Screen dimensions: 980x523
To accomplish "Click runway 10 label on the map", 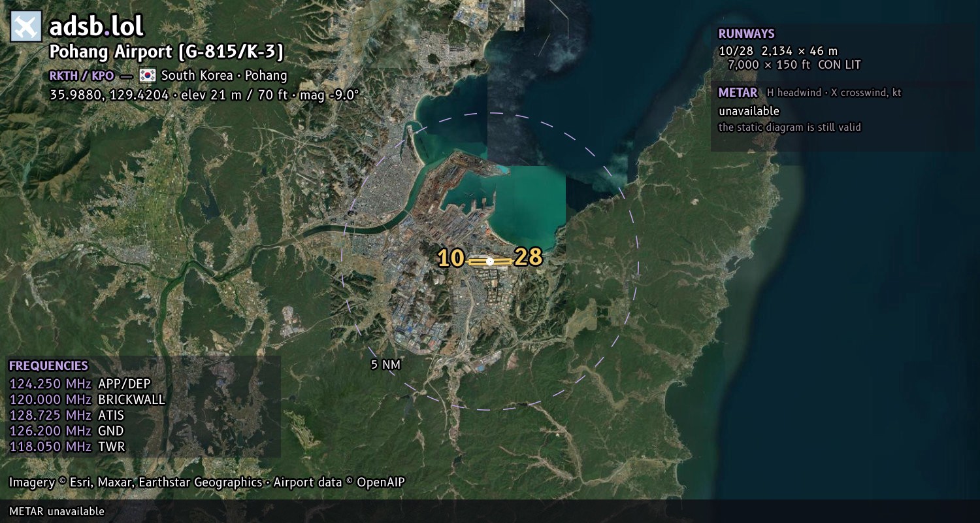I will click(451, 258).
